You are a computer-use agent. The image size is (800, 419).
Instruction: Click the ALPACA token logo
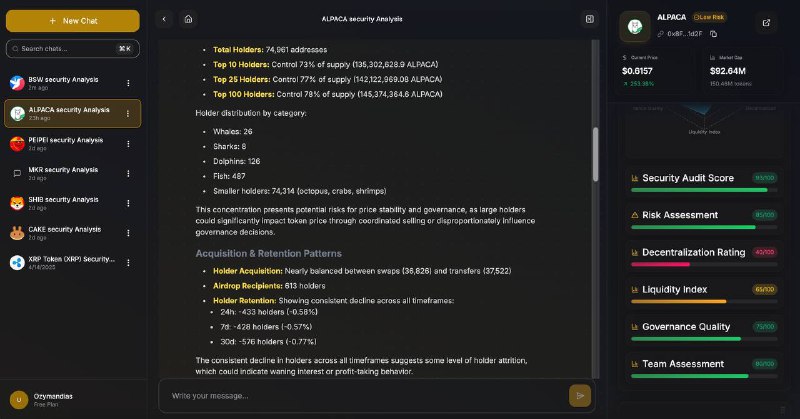635,26
